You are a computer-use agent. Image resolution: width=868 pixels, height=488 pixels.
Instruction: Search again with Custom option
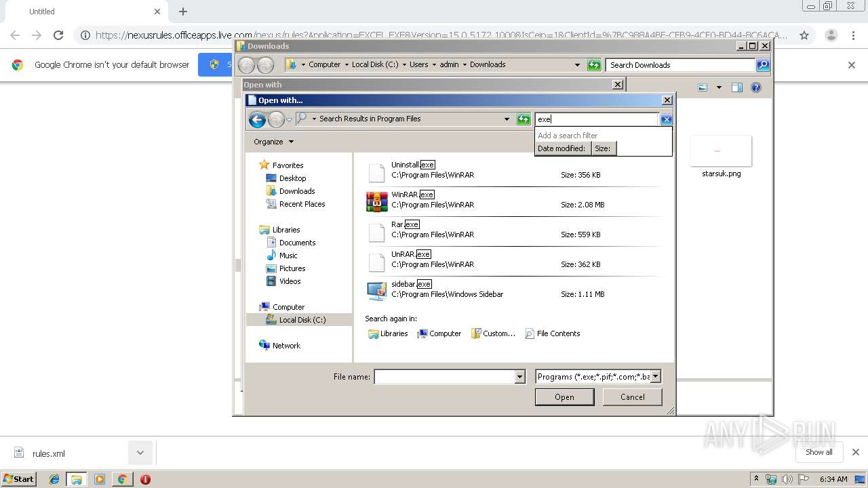(x=493, y=333)
